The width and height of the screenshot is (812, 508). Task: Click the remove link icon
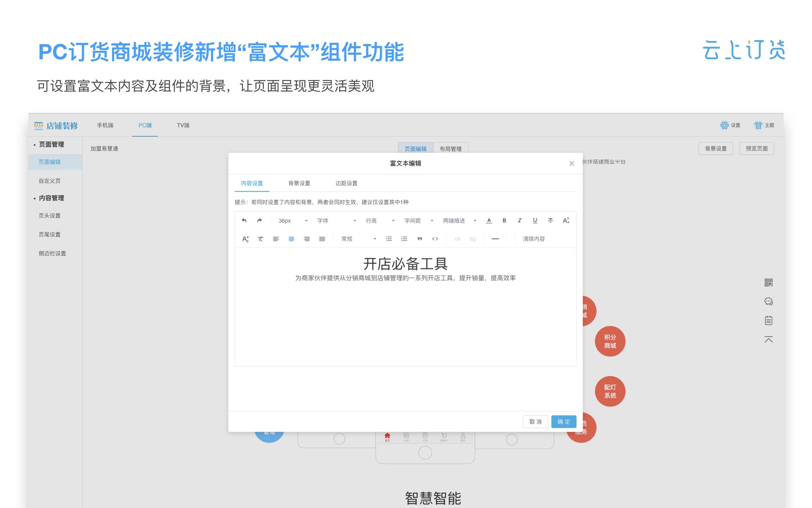pos(473,239)
